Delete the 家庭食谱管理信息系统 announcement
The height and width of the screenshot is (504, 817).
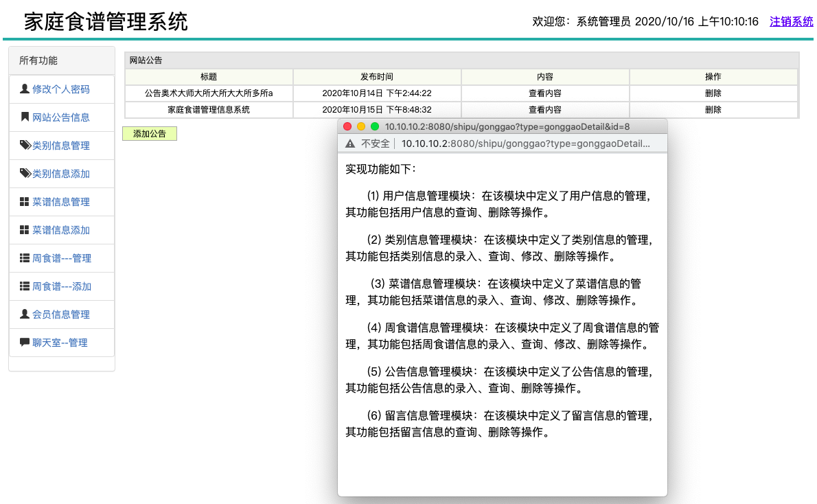[713, 110]
